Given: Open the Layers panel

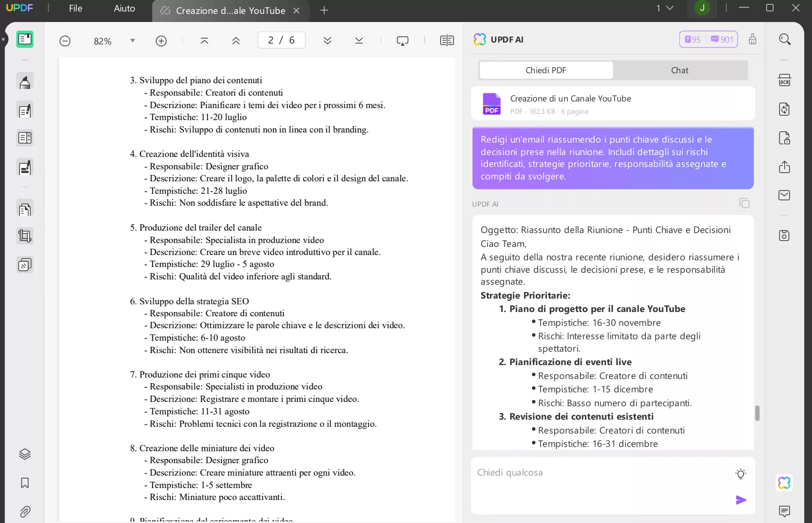Looking at the screenshot, I should (x=25, y=454).
